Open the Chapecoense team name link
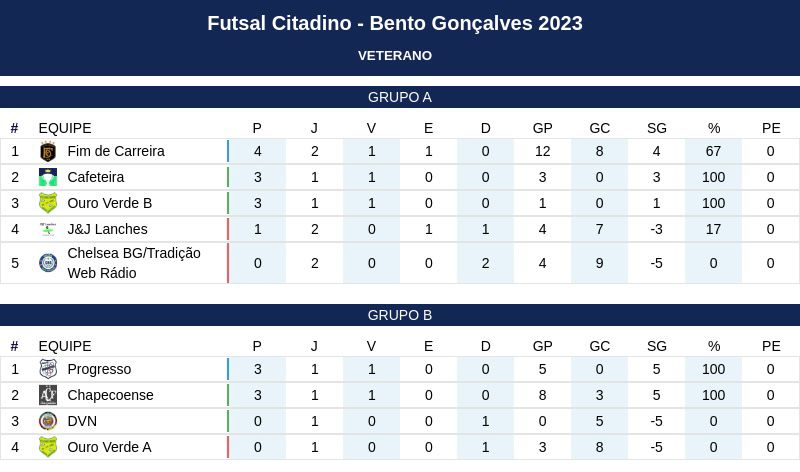Viewport: 800px width, 472px height. click(110, 395)
